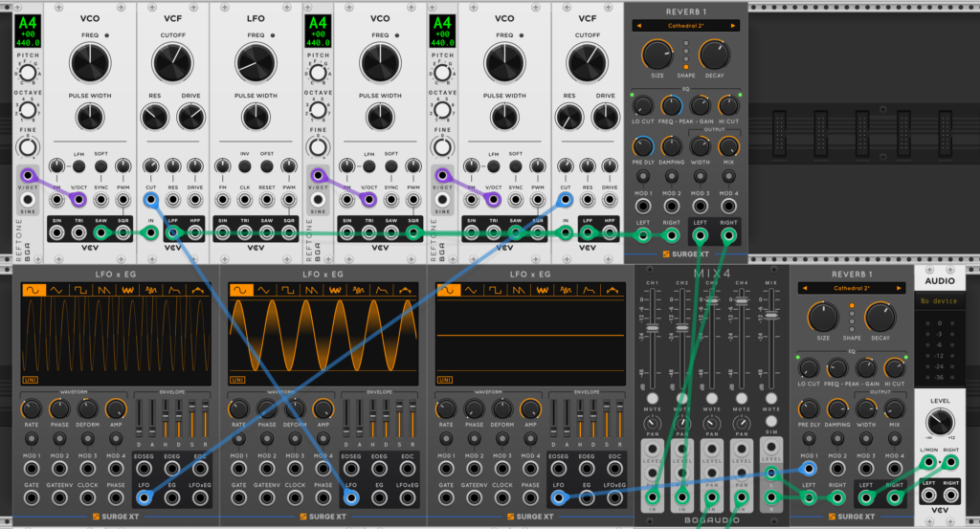
Task: Select sample-and-hold icon on rightmost LFO x EG
Action: 565,290
